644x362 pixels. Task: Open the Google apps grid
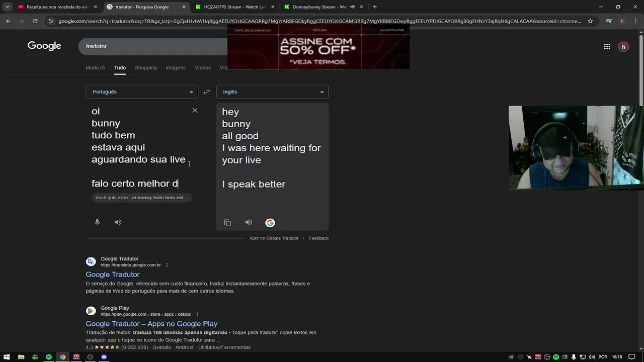pos(607,47)
